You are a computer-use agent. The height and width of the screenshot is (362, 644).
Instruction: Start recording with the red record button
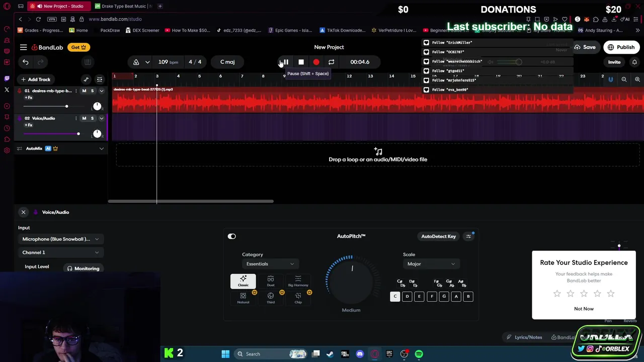316,62
